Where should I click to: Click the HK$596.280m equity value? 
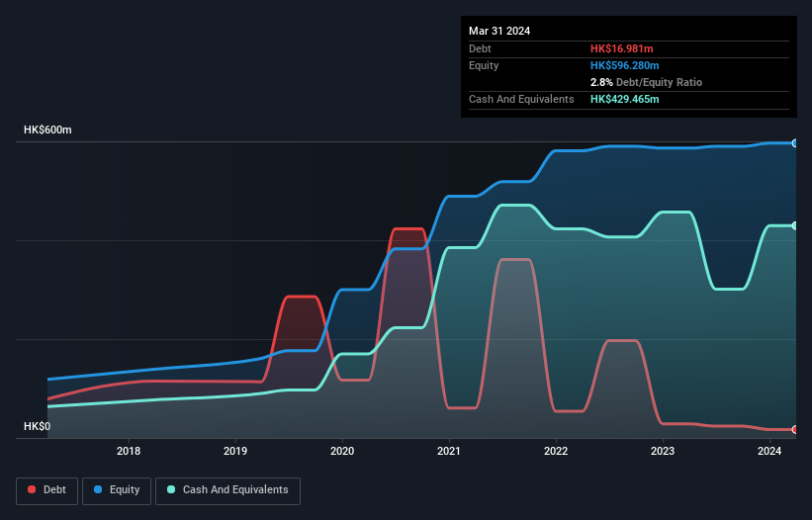(x=624, y=65)
